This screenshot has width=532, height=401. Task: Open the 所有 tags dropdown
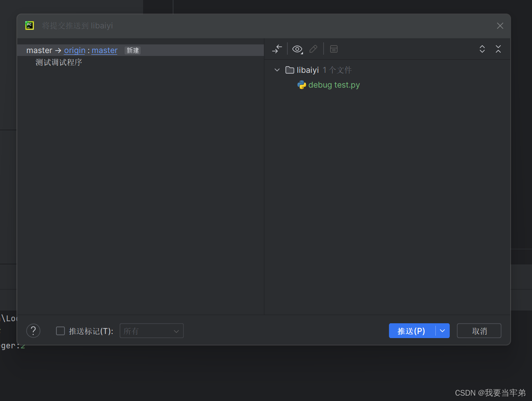152,331
